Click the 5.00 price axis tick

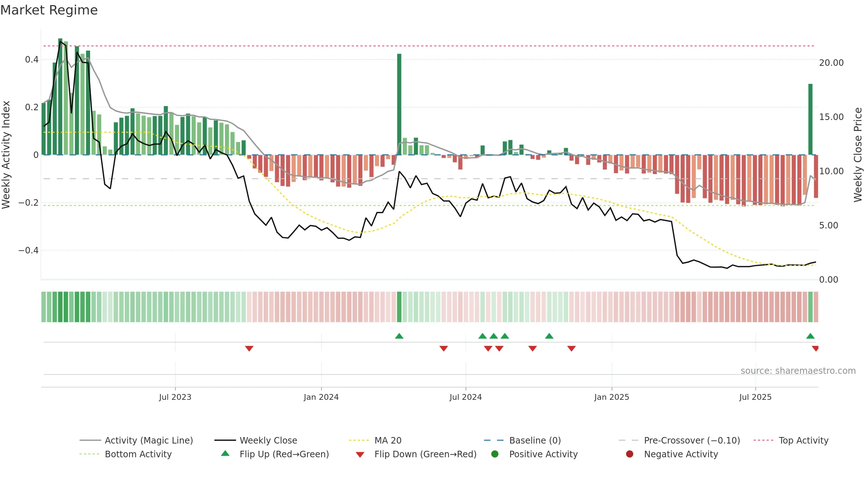click(829, 225)
